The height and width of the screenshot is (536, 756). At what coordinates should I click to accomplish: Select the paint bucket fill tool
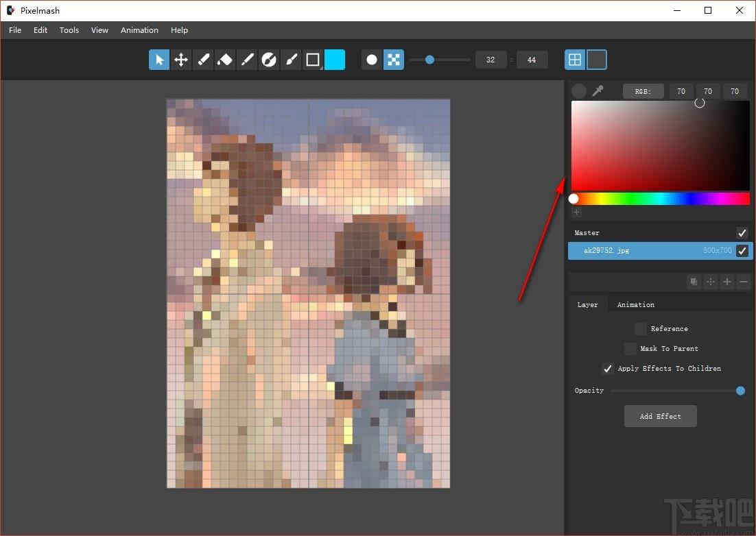pos(225,60)
